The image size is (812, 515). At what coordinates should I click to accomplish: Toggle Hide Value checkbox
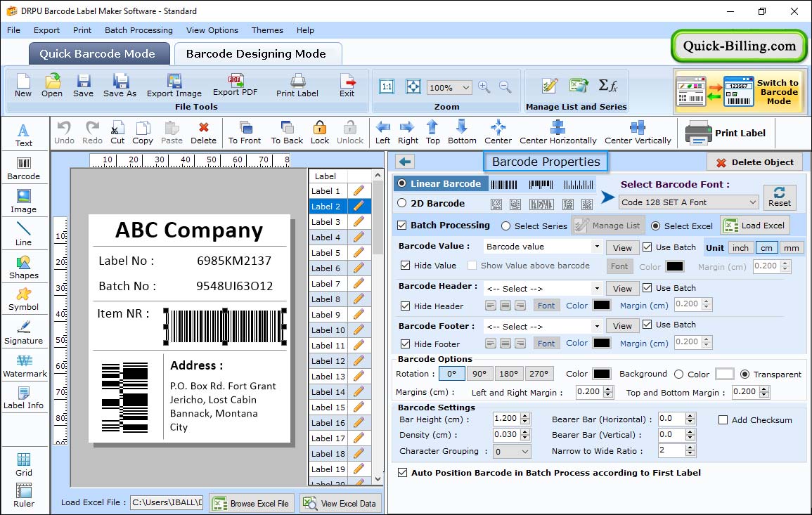[406, 266]
